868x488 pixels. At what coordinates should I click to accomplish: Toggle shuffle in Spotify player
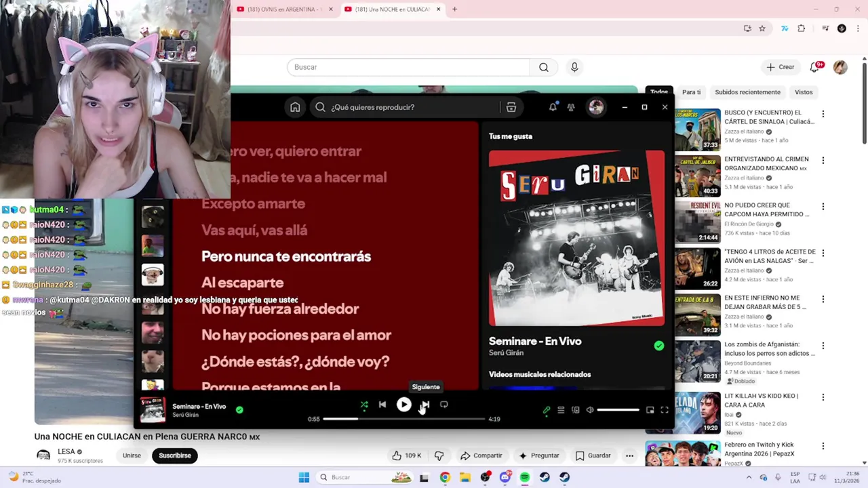point(364,405)
